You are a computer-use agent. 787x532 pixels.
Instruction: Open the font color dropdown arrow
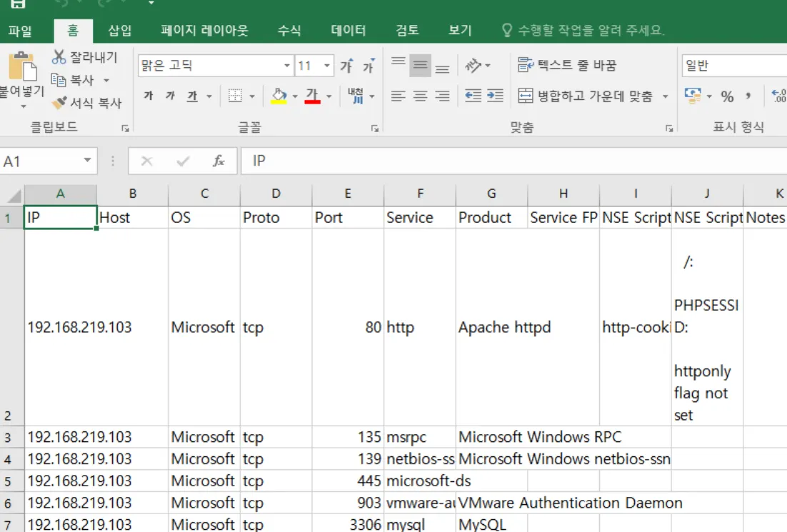(329, 96)
